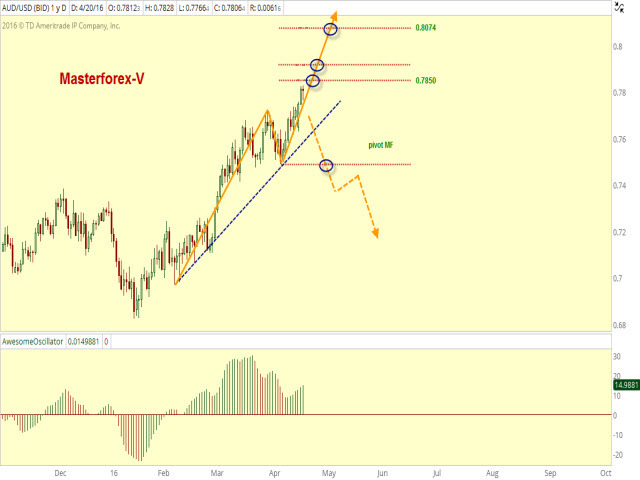The image size is (640, 480).
Task: Click the open price O: 0.7812
Action: tap(124, 8)
